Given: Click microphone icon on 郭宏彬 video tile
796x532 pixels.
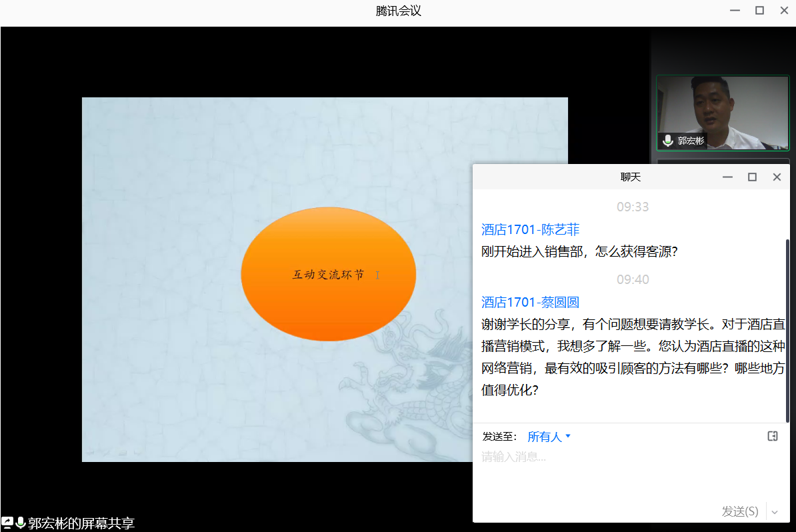Looking at the screenshot, I should click(x=668, y=141).
